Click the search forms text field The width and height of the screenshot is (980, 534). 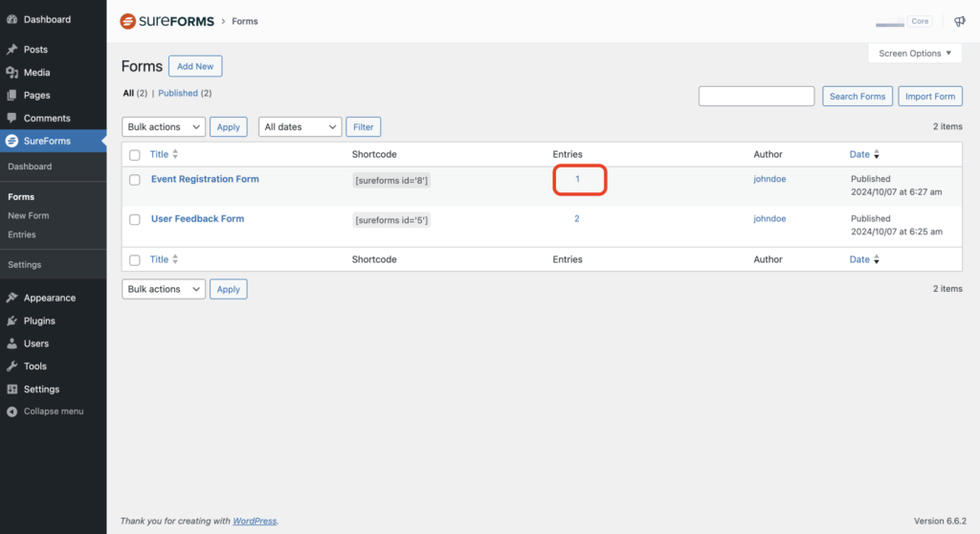pyautogui.click(x=757, y=96)
